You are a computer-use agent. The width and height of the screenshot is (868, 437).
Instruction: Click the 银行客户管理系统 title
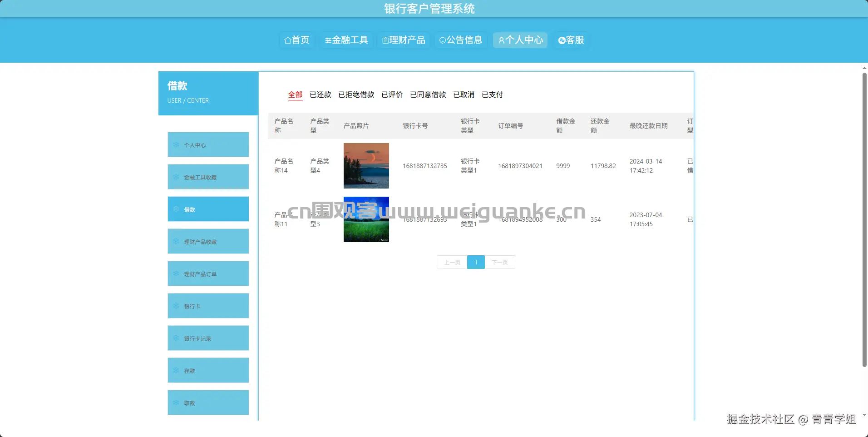[x=429, y=9]
